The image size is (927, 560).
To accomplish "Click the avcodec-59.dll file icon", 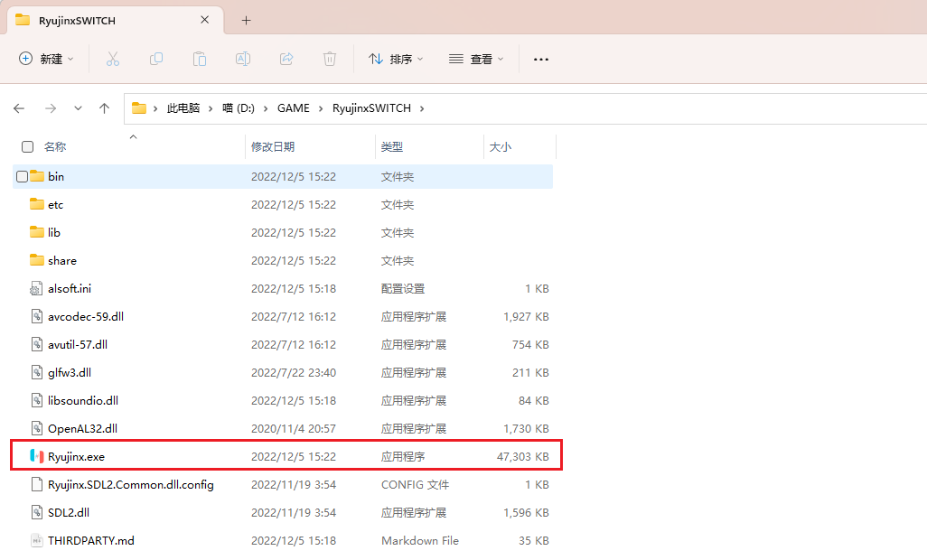I will pos(37,317).
